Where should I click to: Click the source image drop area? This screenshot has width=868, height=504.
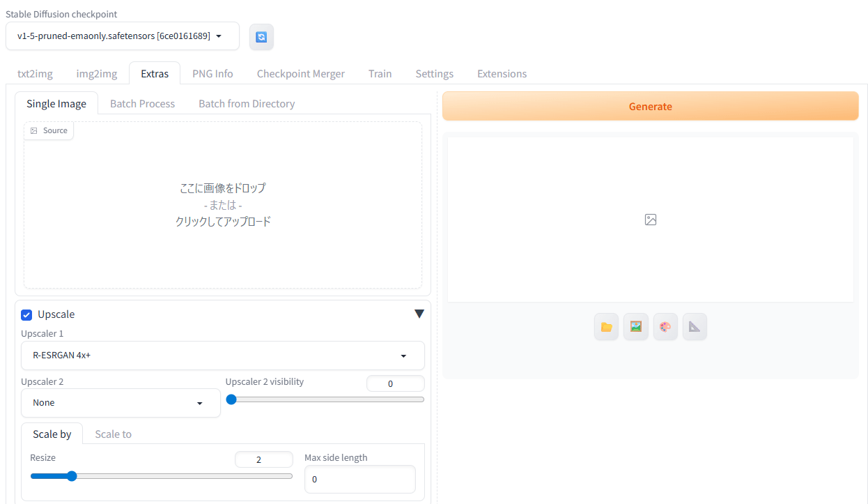pos(222,205)
